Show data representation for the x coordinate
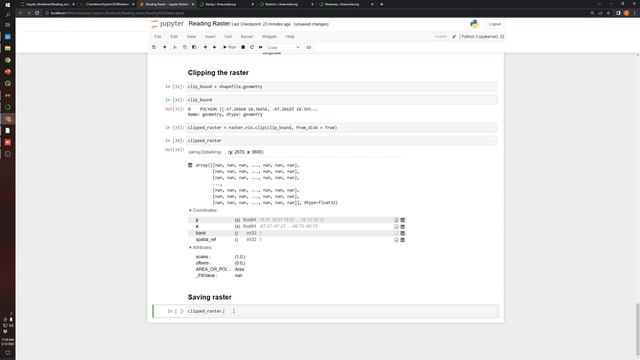This screenshot has height=360, width=640. [x=402, y=227]
